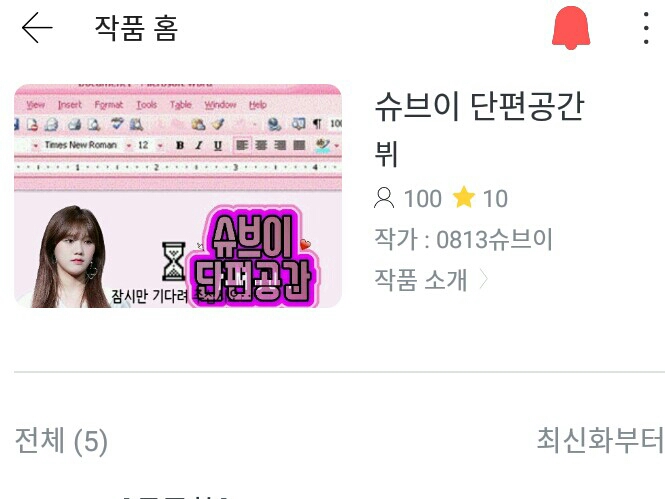Click the bold B in cover image

180,145
